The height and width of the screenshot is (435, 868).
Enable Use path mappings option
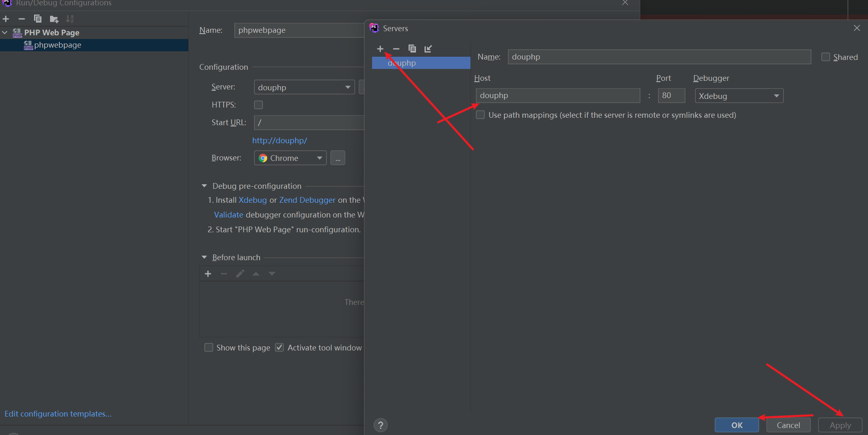(480, 115)
